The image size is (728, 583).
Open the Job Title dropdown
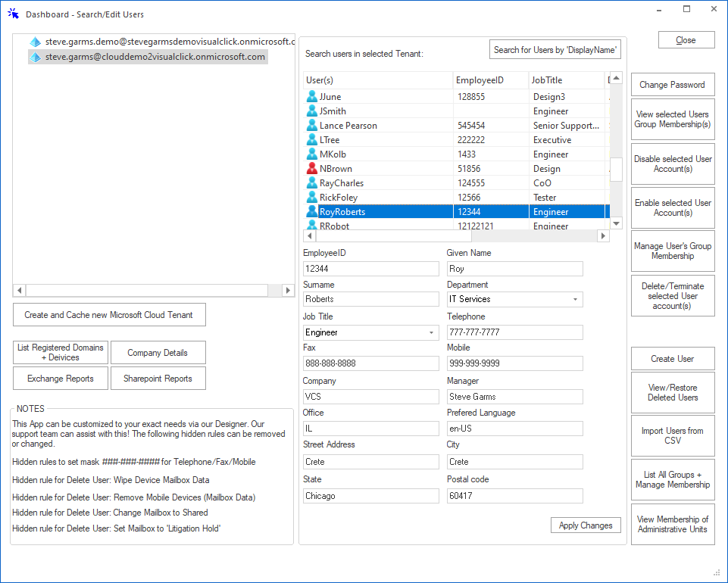pos(433,332)
